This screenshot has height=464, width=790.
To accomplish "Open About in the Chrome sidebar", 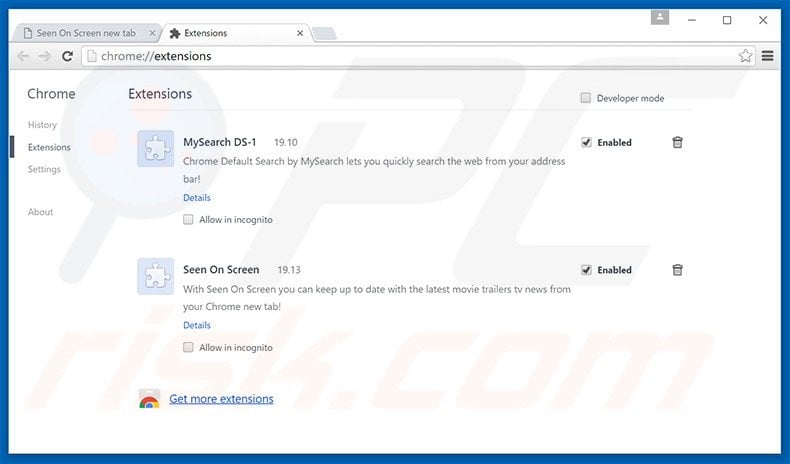I will coord(40,212).
